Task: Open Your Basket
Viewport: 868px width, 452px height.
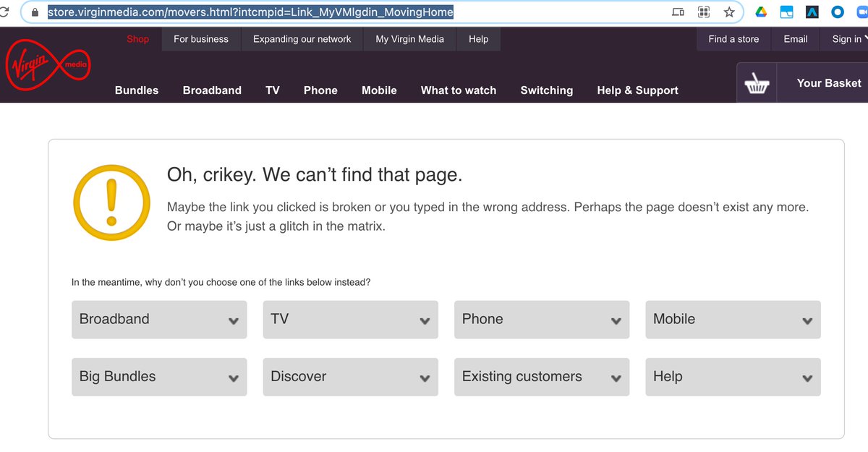Action: tap(829, 83)
